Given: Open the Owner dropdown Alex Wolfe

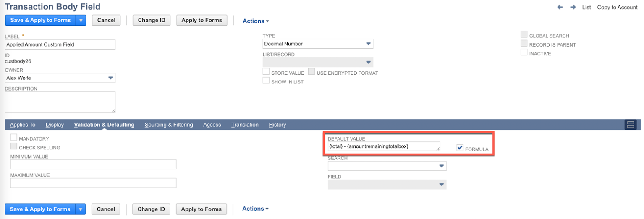Looking at the screenshot, I should coord(60,78).
